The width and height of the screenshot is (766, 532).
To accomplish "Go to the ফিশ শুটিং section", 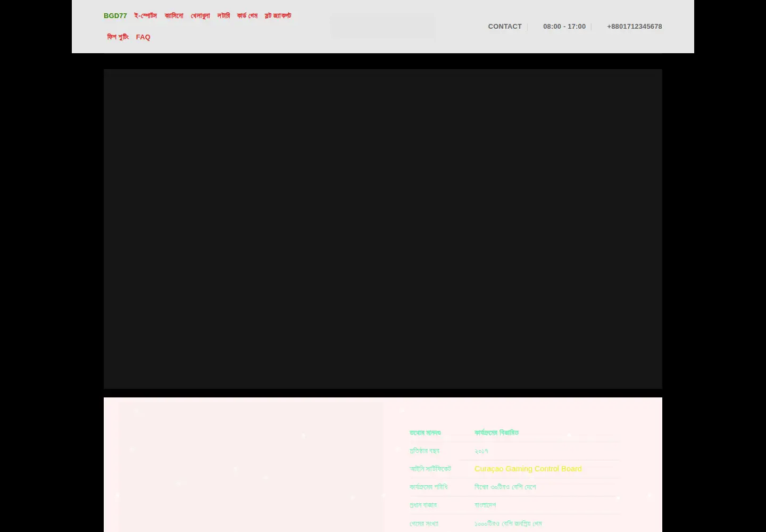I will [x=118, y=37].
